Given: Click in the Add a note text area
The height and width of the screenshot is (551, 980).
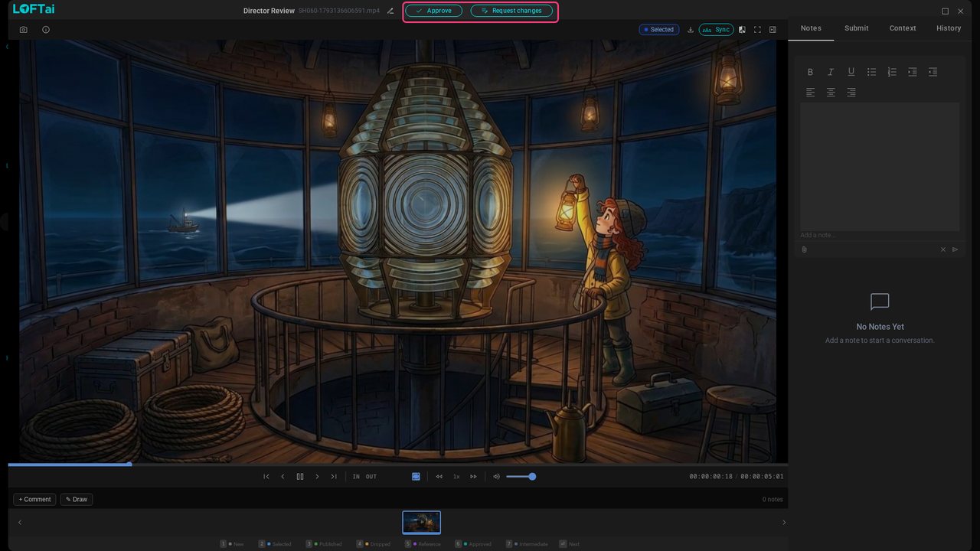Looking at the screenshot, I should pos(880,167).
